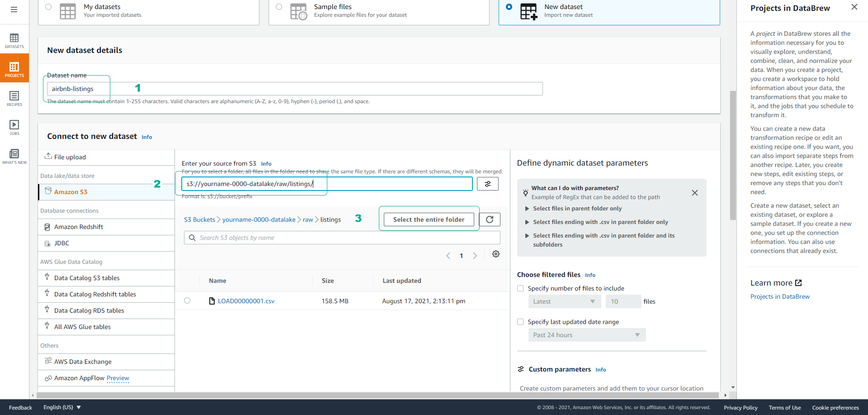Image resolution: width=868 pixels, height=415 pixels.
Task: Click the horizontal scrollbar at the bottom
Action: click(x=377, y=396)
